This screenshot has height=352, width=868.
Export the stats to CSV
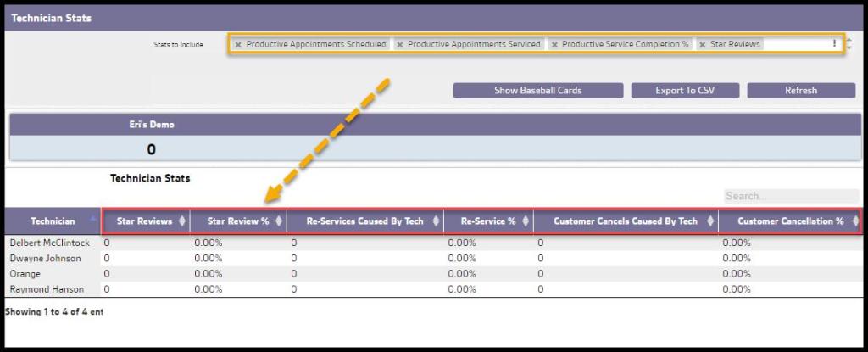click(685, 91)
